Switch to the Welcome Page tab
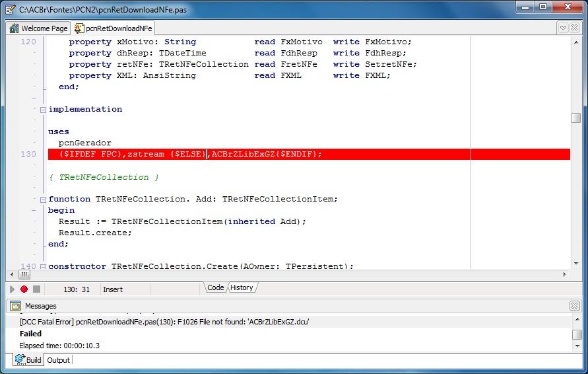This screenshot has width=588, height=374. (x=39, y=28)
